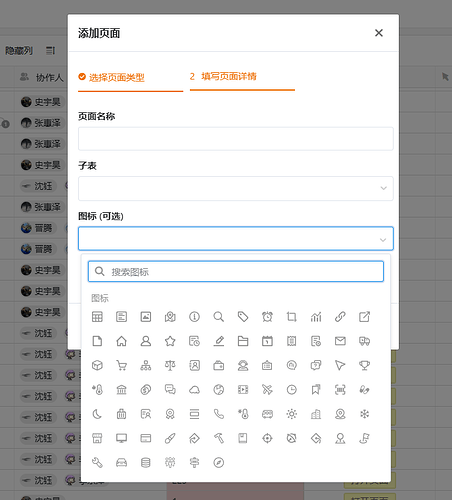452x500 pixels.
Task: Collapse the 图标 (可选) dropdown
Action: pos(236,239)
